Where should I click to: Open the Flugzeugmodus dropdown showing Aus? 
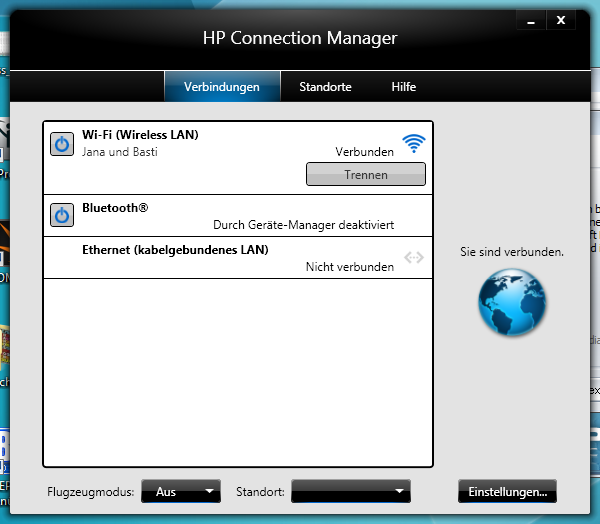(181, 491)
